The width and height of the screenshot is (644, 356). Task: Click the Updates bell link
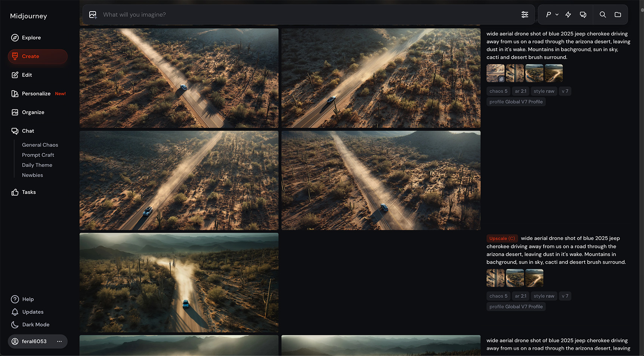[x=32, y=312]
